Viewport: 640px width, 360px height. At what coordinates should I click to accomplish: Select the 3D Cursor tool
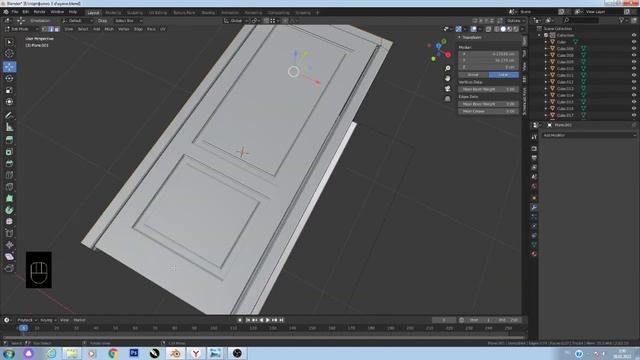click(9, 53)
